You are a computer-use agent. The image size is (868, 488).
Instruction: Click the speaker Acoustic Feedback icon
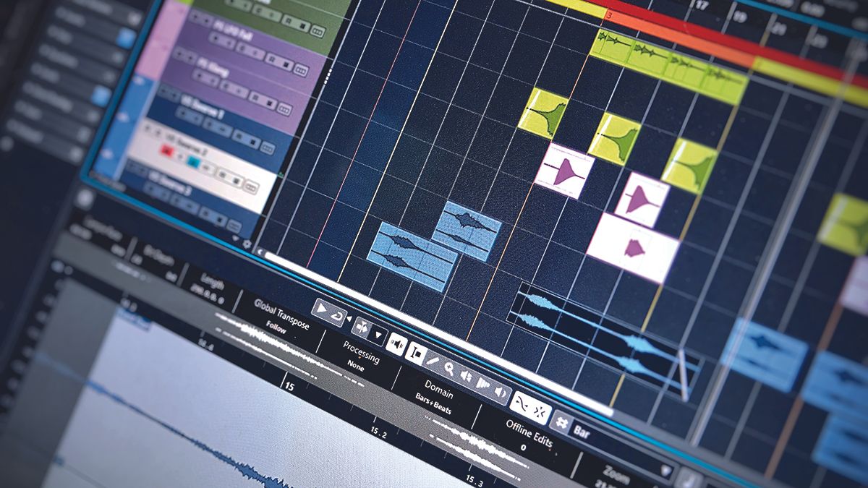[395, 343]
